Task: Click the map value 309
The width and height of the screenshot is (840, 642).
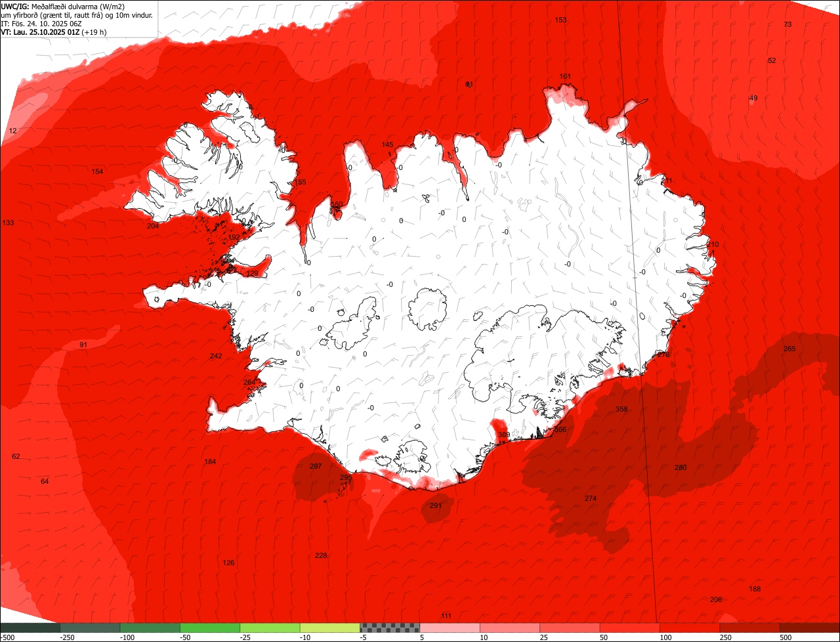Action: point(503,435)
